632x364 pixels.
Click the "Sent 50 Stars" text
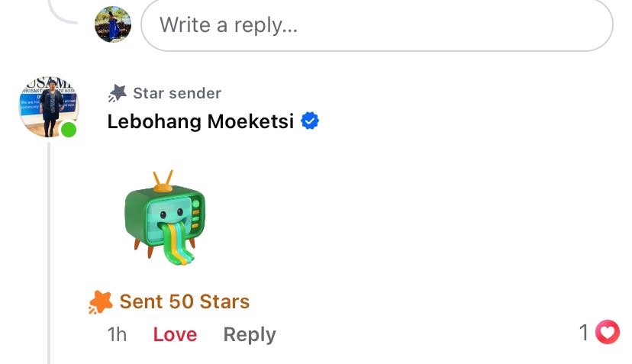coord(185,301)
